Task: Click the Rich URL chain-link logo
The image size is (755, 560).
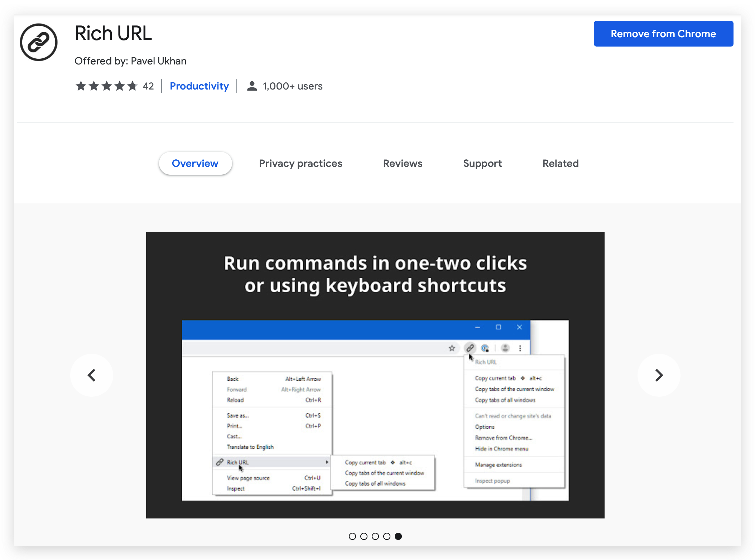Action: [39, 42]
